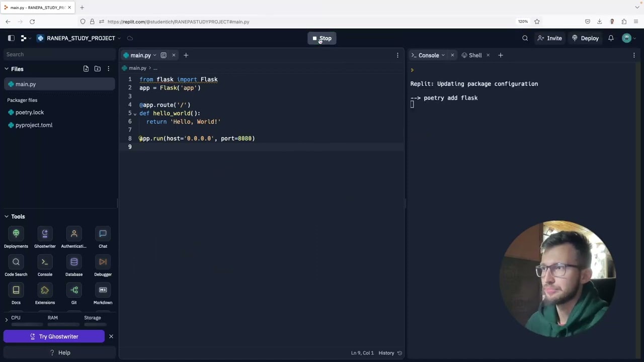This screenshot has width=644, height=362.
Task: Collapse the Tools section
Action: coord(7,216)
